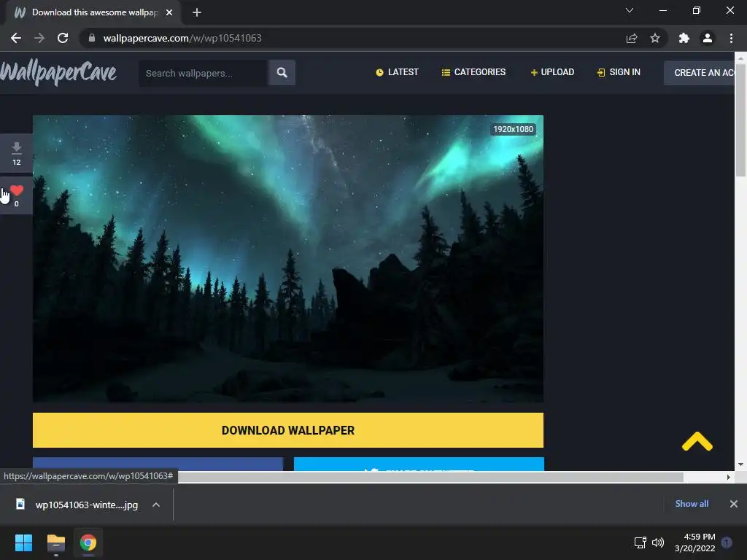The width and height of the screenshot is (747, 560).
Task: Open the LATEST menu item
Action: (x=397, y=72)
